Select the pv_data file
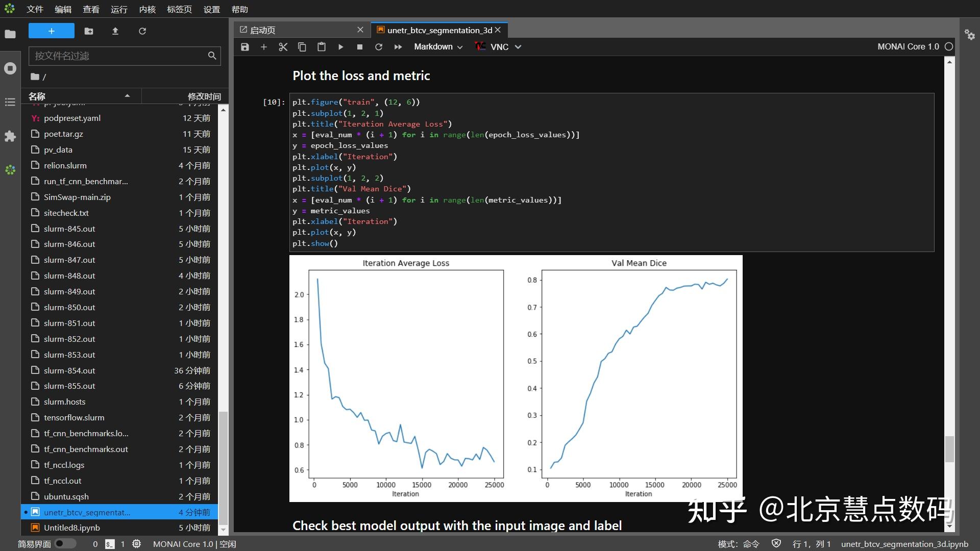 [120, 149]
